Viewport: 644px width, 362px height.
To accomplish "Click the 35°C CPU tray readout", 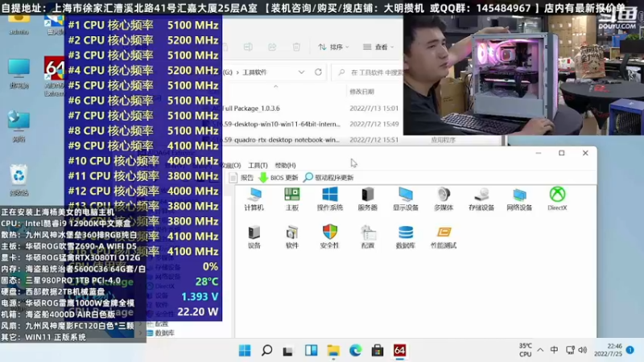I will click(x=526, y=350).
